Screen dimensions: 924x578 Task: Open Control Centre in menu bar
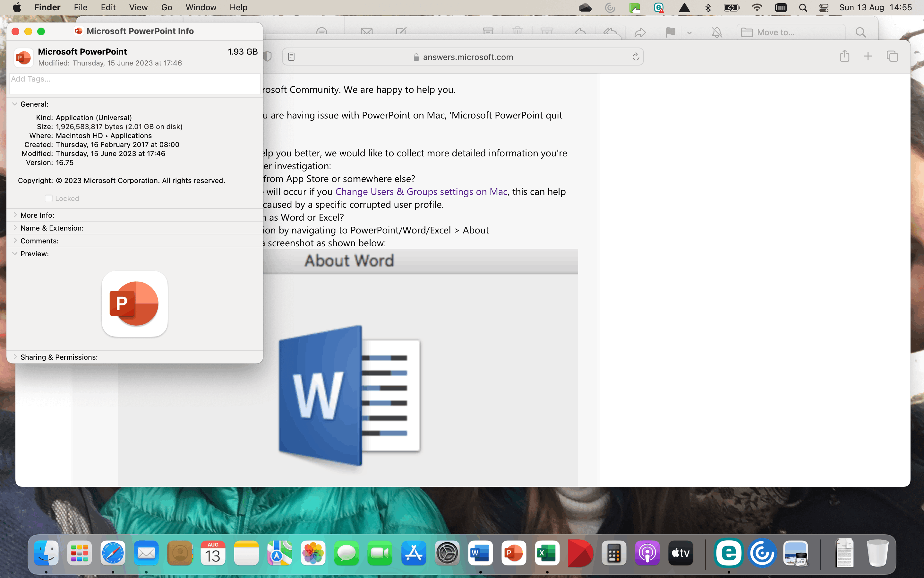[824, 8]
